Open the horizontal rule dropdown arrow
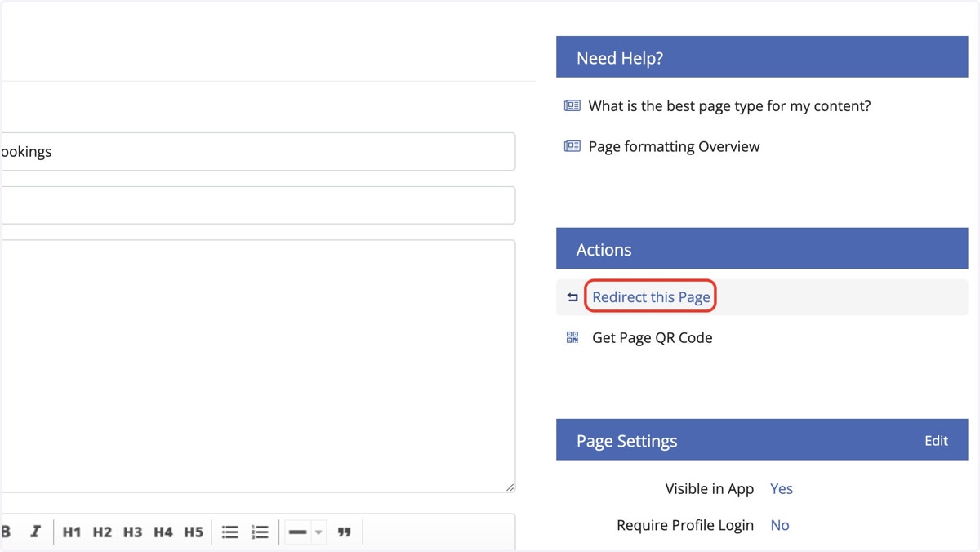Viewport: 980px width, 552px height. tap(318, 532)
